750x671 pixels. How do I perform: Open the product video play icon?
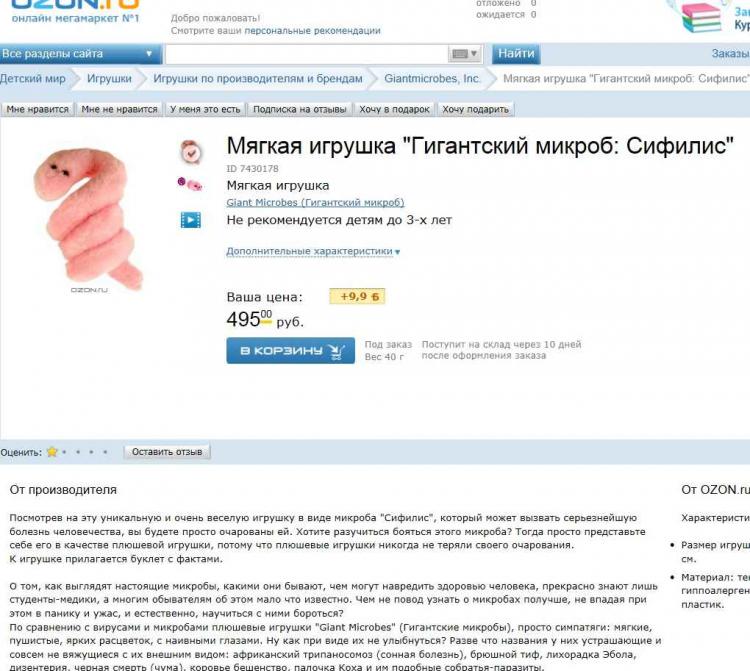190,220
